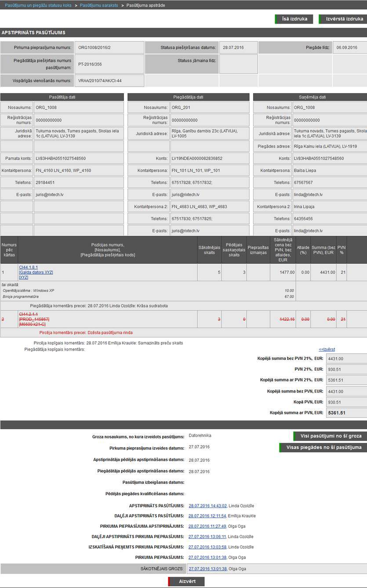Click the Īsā izdruka button
Screen dimensions: 367x588
coord(294,19)
